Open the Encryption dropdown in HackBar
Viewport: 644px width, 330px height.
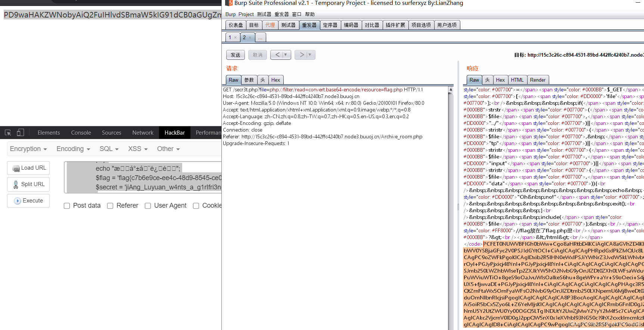[28, 149]
